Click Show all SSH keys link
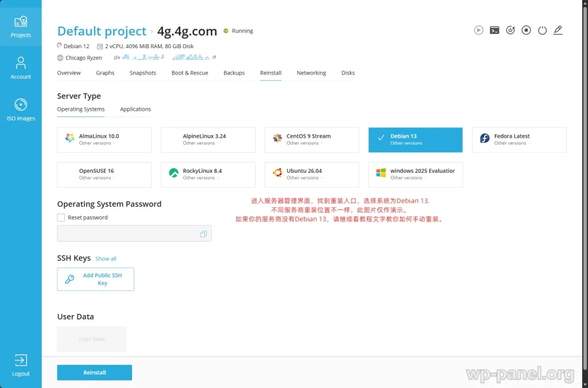 106,259
